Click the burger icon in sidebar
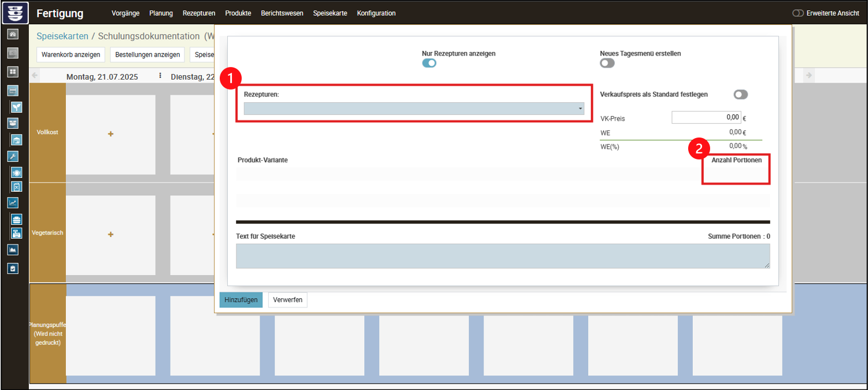Viewport: 868px width, 390px height. coord(16,220)
